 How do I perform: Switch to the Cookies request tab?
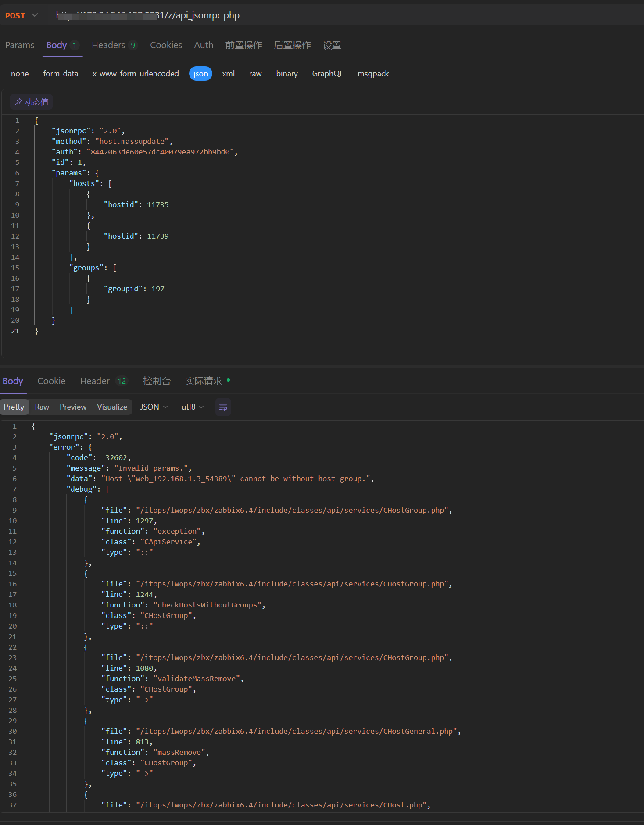(x=166, y=45)
